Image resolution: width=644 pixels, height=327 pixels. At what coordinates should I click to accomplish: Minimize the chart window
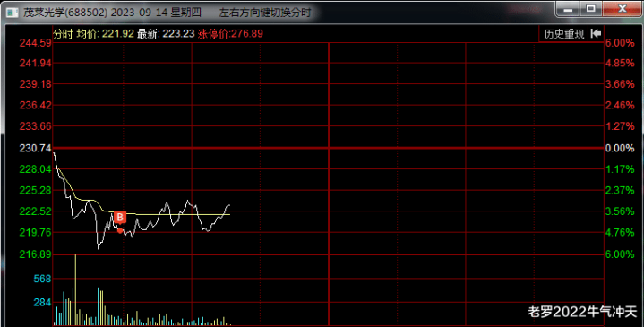click(568, 9)
